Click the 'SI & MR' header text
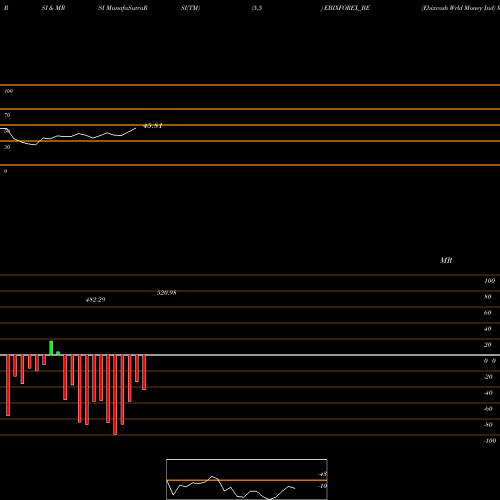Screen dimensions: 500x500 pyautogui.click(x=53, y=8)
